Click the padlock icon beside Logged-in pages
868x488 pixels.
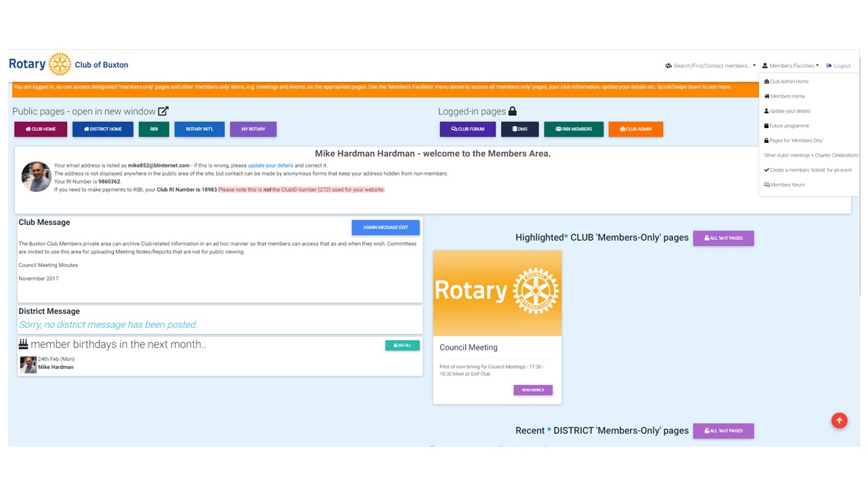513,111
